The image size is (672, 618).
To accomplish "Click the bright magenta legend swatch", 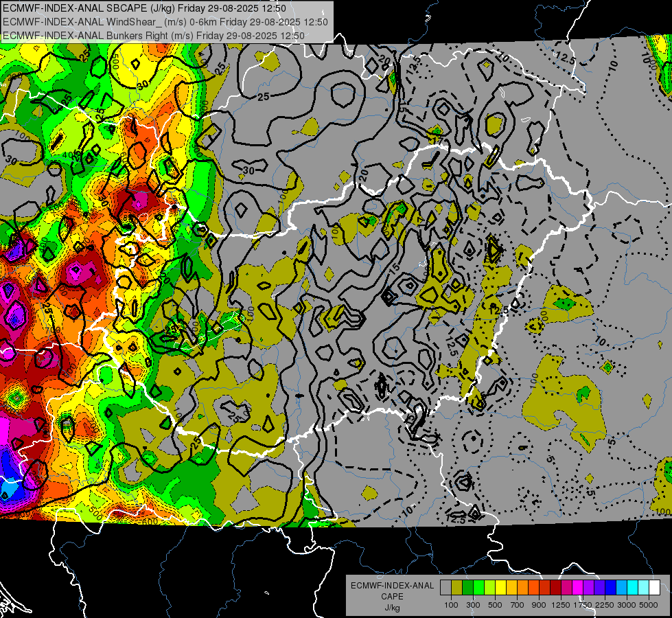I will [x=578, y=588].
